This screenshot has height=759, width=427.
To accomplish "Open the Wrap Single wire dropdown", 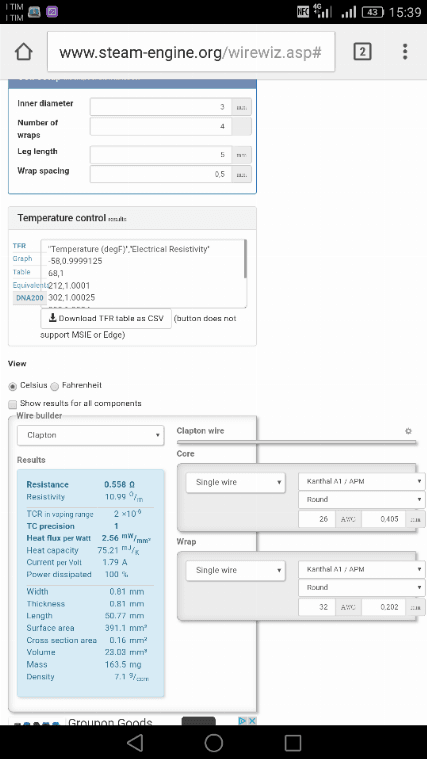I will pyautogui.click(x=235, y=570).
